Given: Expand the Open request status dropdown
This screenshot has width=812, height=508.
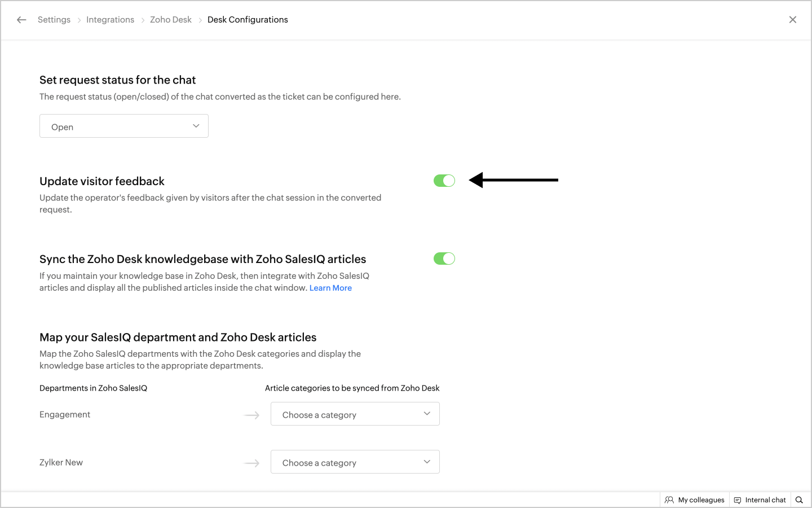Looking at the screenshot, I should (x=124, y=126).
